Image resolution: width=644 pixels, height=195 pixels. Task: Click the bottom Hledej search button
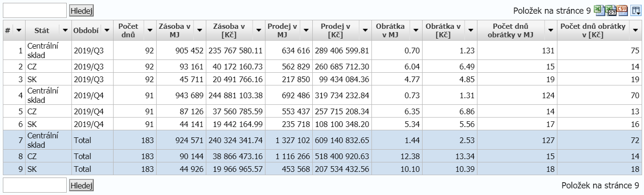(x=82, y=185)
